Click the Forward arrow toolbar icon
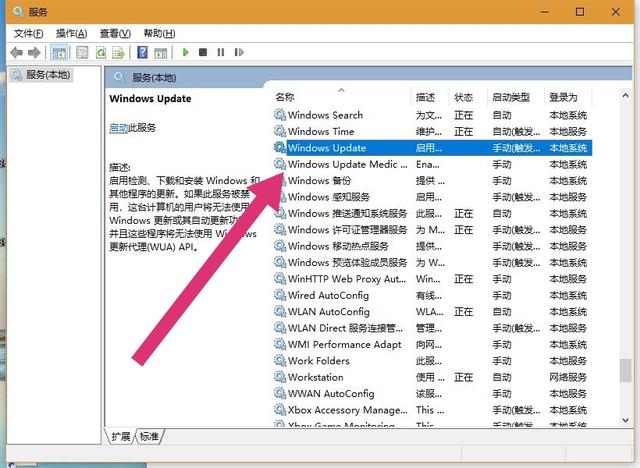Viewport: 640px width, 468px height. [34, 52]
